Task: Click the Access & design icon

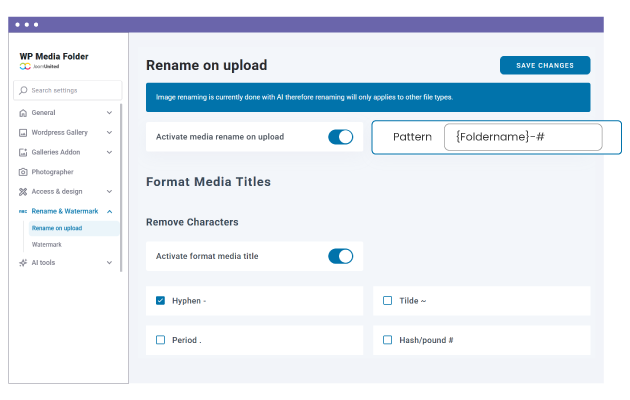Action: tap(23, 191)
